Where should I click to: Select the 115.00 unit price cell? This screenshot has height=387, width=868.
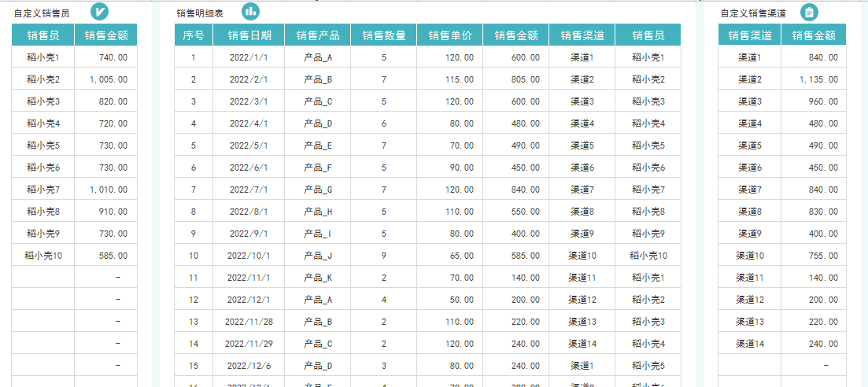click(450, 79)
